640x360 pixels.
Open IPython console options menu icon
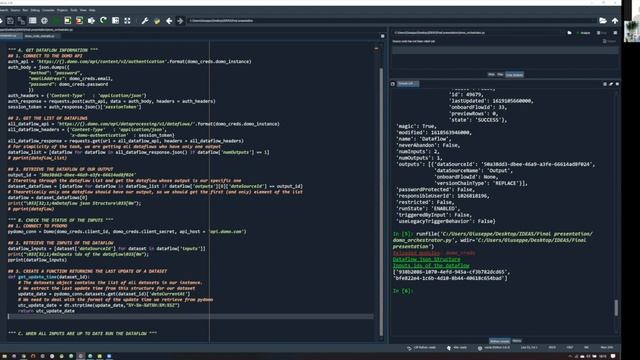pos(617,84)
